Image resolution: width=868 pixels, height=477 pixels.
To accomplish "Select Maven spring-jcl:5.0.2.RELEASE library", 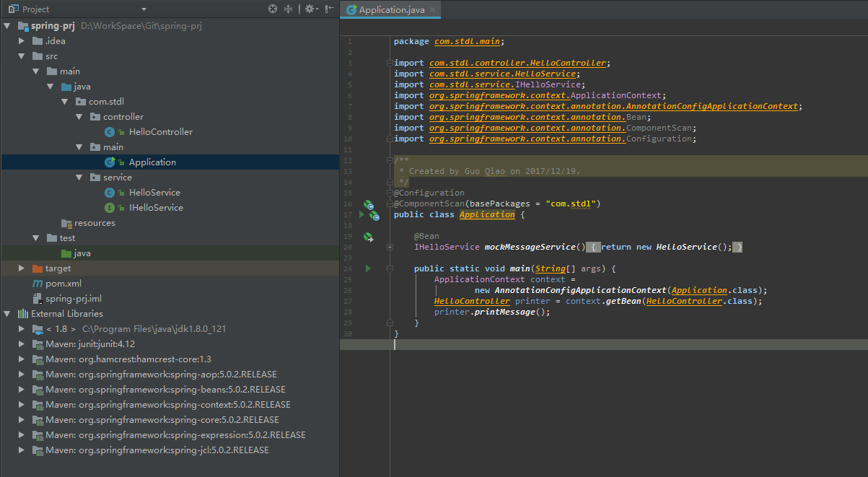I will 157,450.
